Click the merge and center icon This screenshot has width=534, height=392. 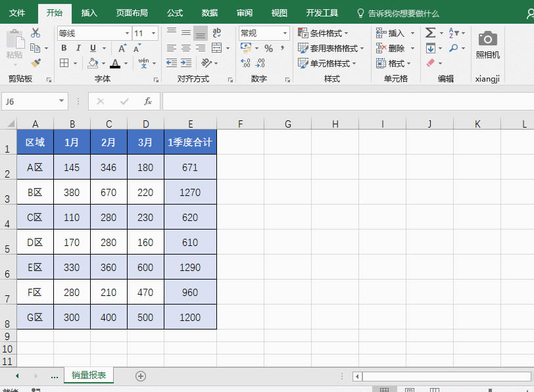(217, 48)
